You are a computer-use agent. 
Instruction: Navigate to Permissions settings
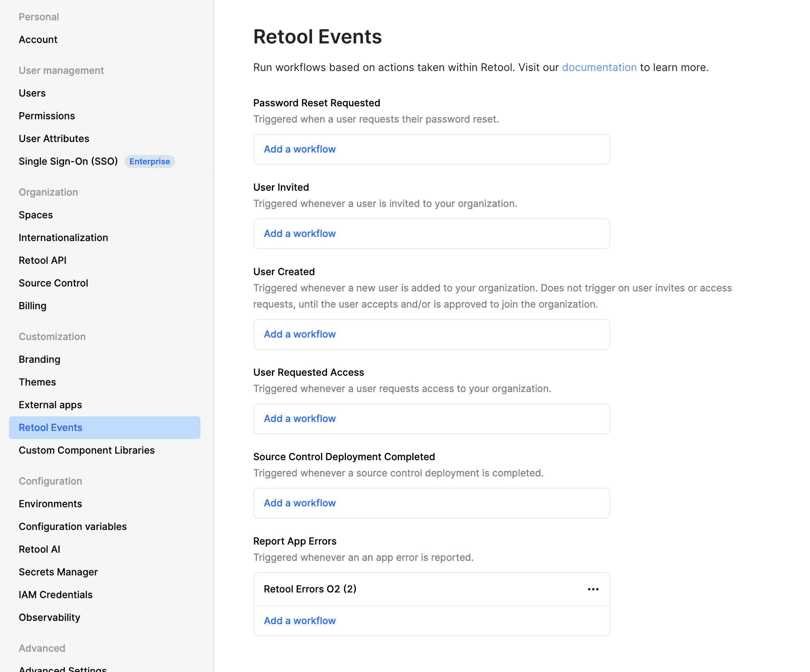(47, 116)
